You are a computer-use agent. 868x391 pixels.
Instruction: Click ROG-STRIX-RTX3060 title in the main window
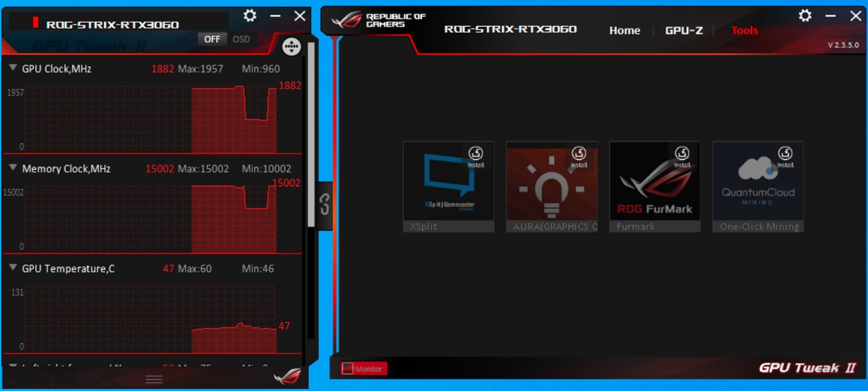tap(511, 29)
